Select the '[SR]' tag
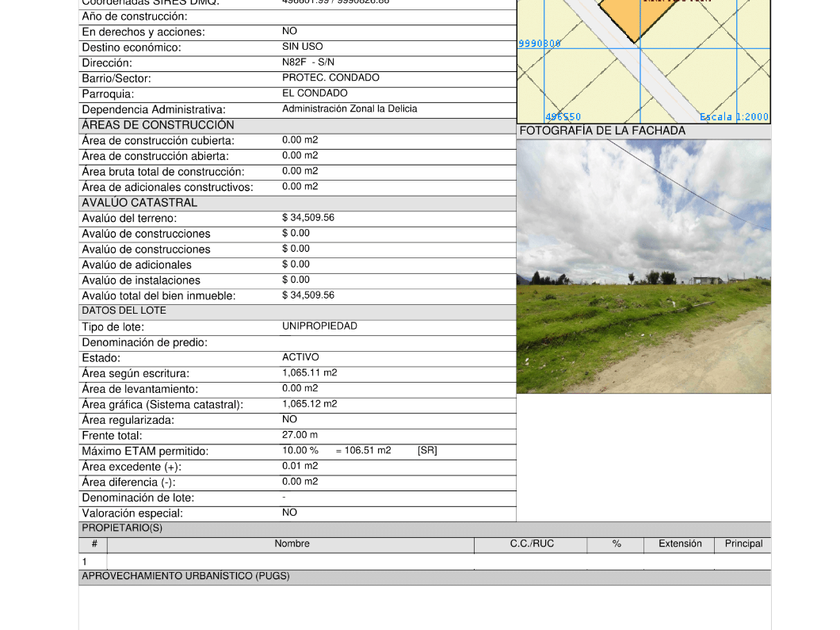 click(x=427, y=451)
